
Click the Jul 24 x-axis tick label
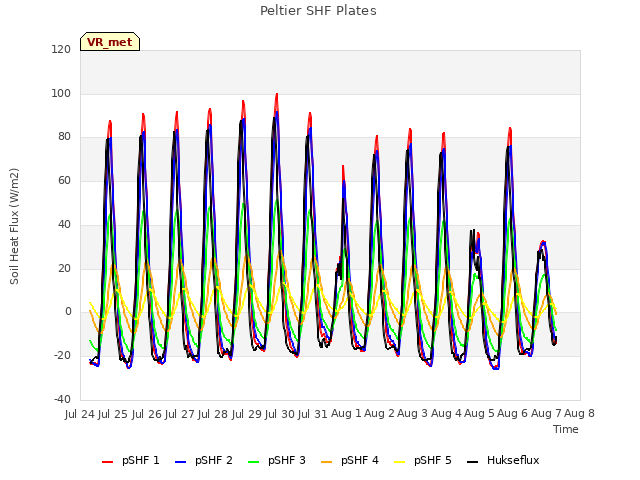tap(80, 414)
